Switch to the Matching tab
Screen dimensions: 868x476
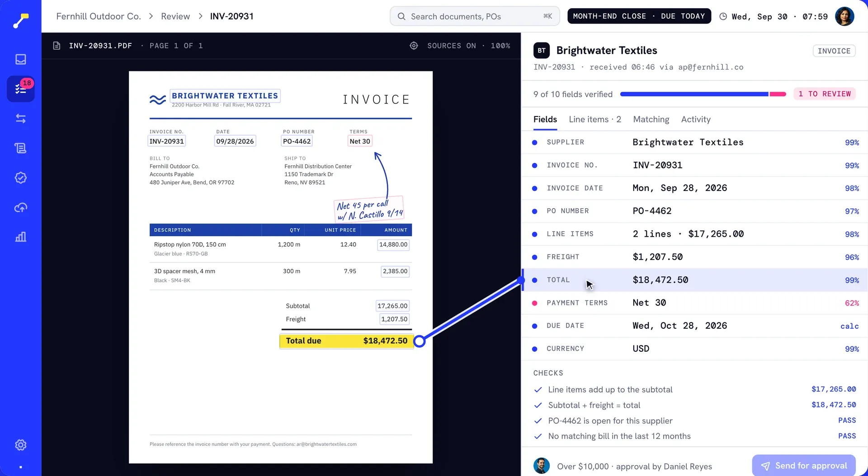tap(651, 119)
